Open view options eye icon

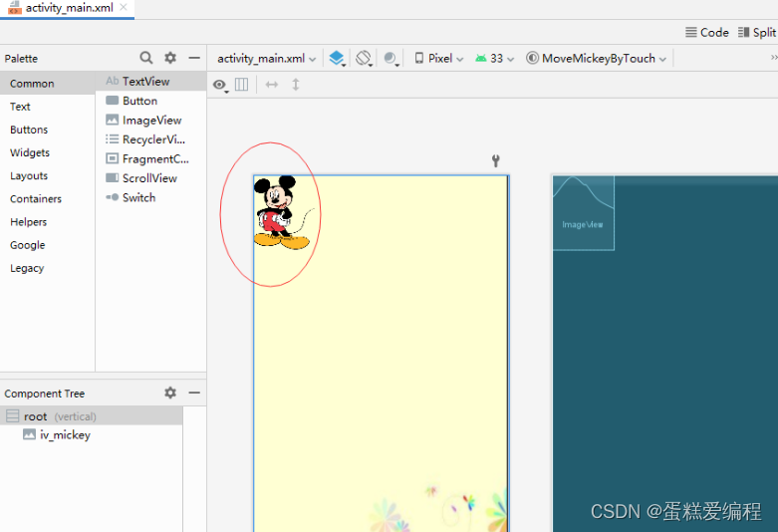click(x=220, y=85)
